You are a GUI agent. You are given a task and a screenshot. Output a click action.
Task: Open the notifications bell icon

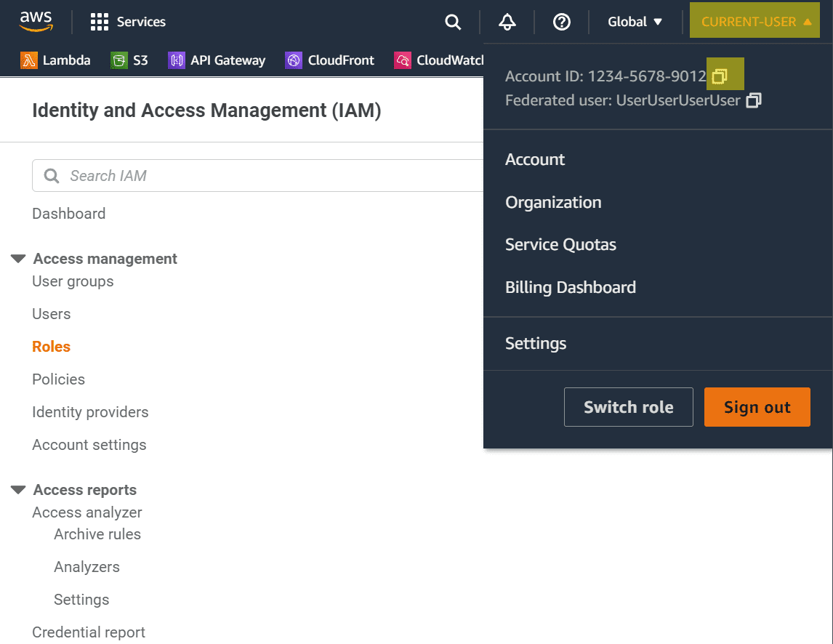[x=507, y=22]
